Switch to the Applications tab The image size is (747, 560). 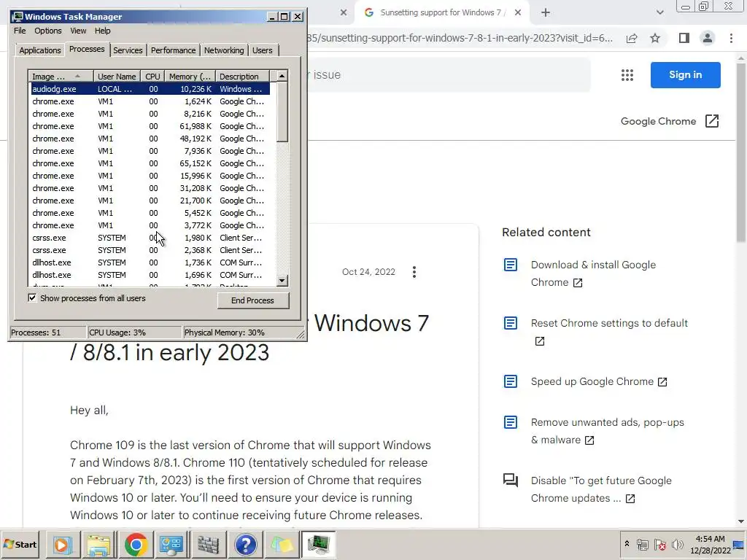tap(40, 50)
